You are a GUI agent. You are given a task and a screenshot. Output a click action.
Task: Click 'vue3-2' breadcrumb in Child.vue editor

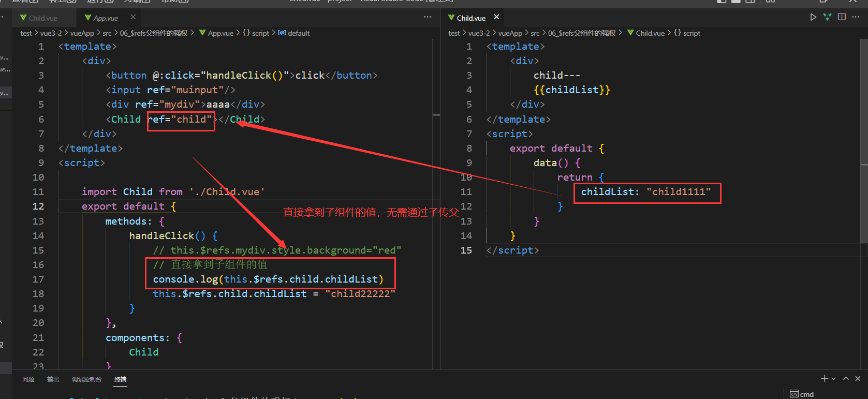(x=479, y=33)
